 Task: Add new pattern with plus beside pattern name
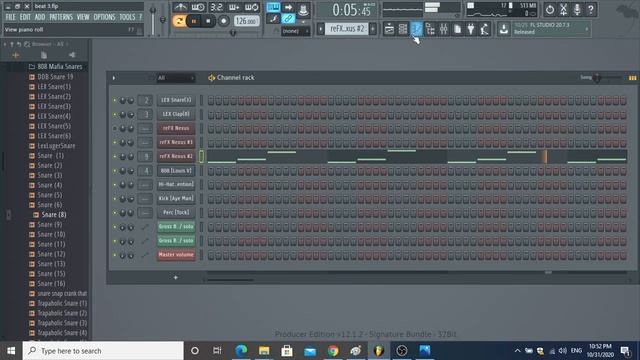click(373, 29)
